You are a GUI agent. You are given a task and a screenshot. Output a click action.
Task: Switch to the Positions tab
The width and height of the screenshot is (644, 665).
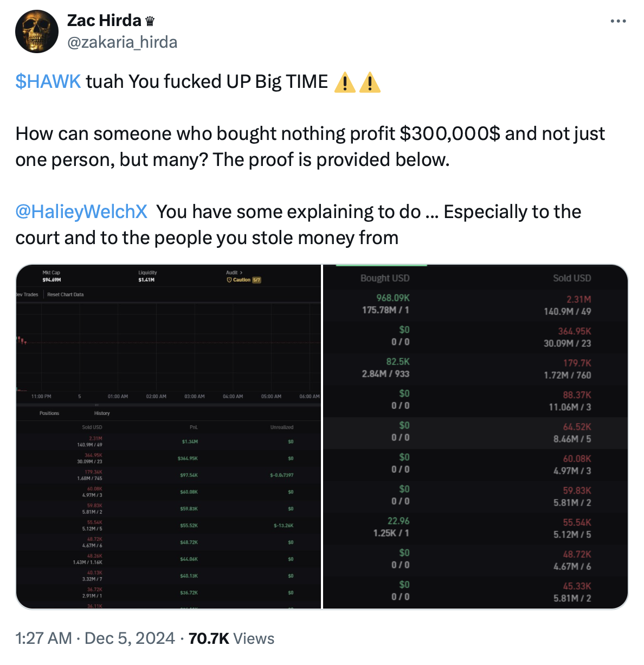[49, 413]
